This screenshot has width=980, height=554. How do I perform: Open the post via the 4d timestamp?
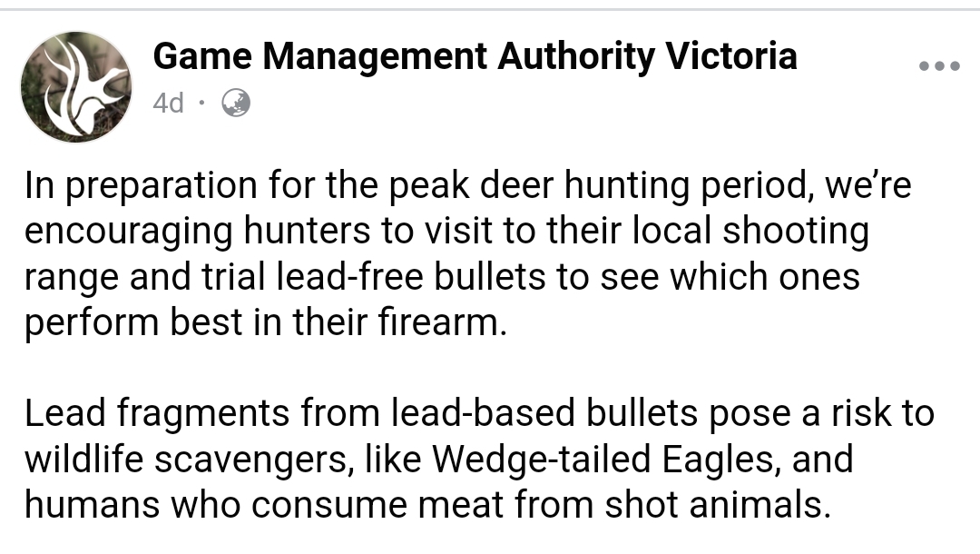pos(168,104)
